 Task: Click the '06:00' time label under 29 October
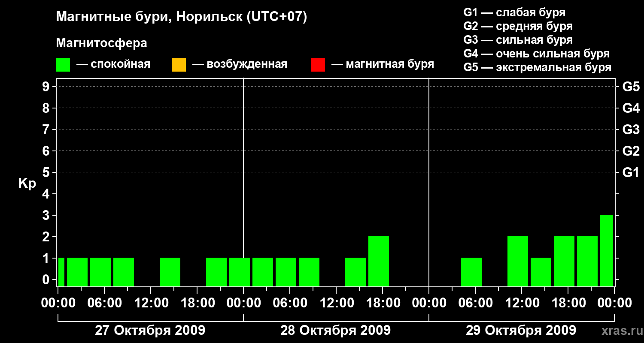(475, 303)
